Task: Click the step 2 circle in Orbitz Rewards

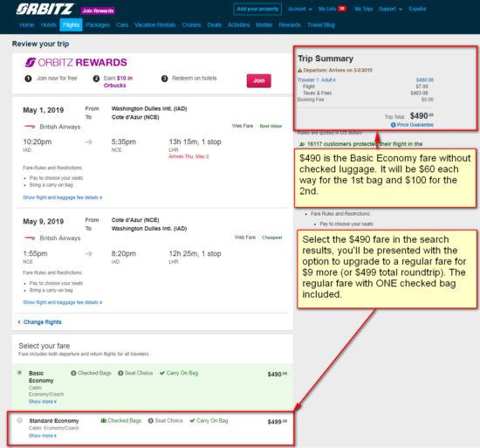Action: (x=96, y=79)
